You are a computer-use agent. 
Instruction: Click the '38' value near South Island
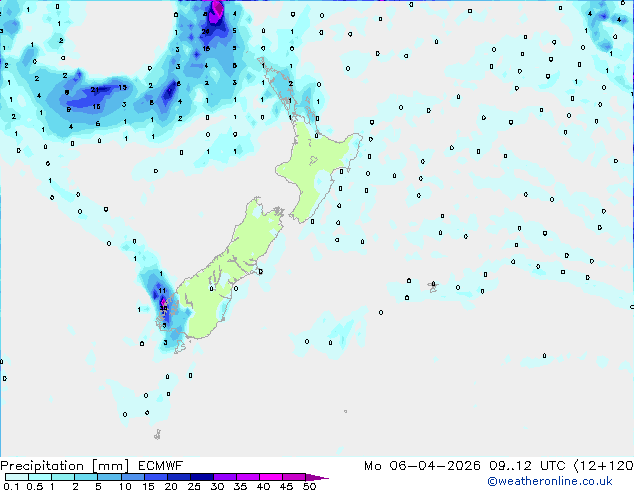pos(163,308)
